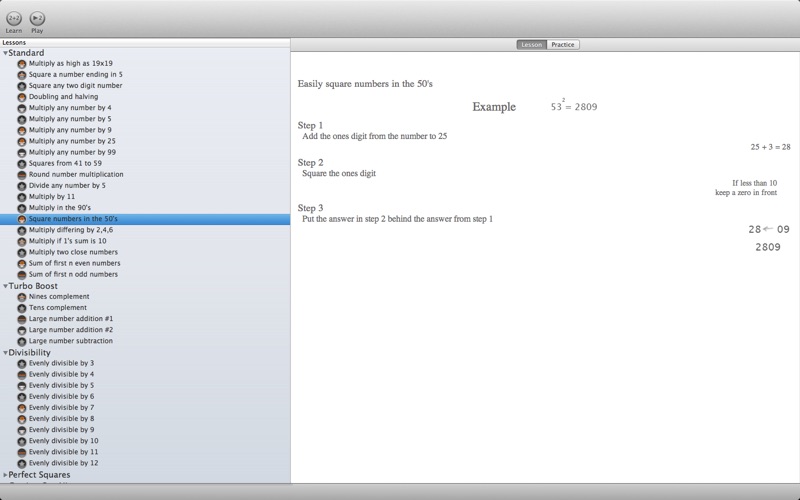Screen dimensions: 800x500
Task: Click the face icon beside Multiply any number by 4
Action: click(21, 108)
